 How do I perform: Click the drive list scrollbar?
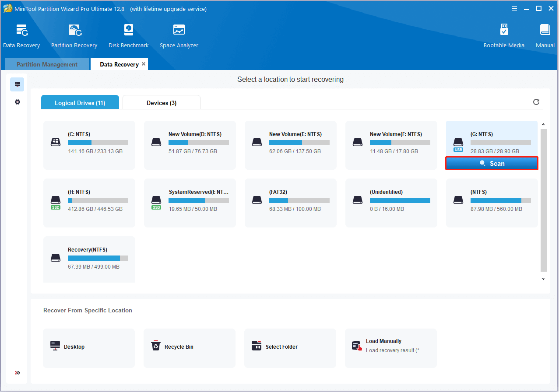(544, 200)
